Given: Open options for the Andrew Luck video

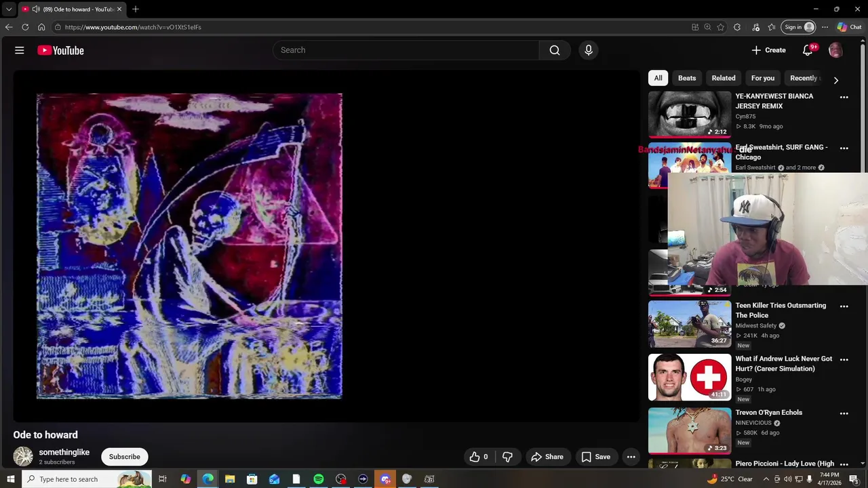Looking at the screenshot, I should [x=844, y=360].
